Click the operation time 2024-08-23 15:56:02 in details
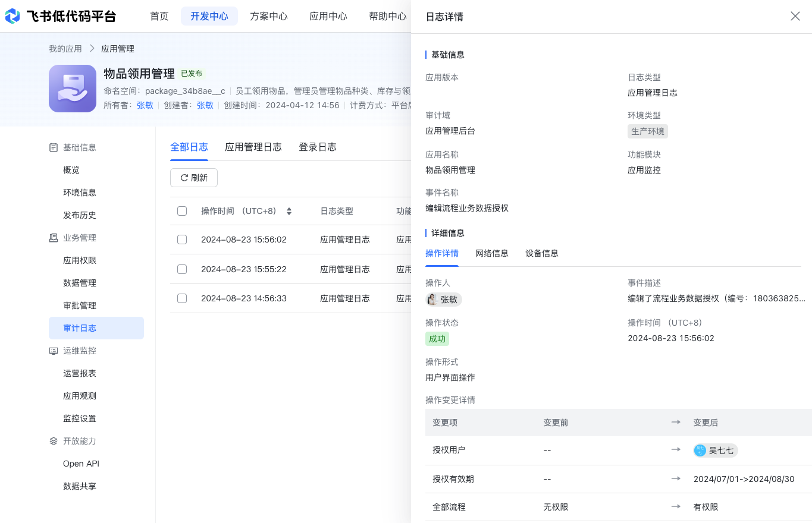 click(671, 338)
